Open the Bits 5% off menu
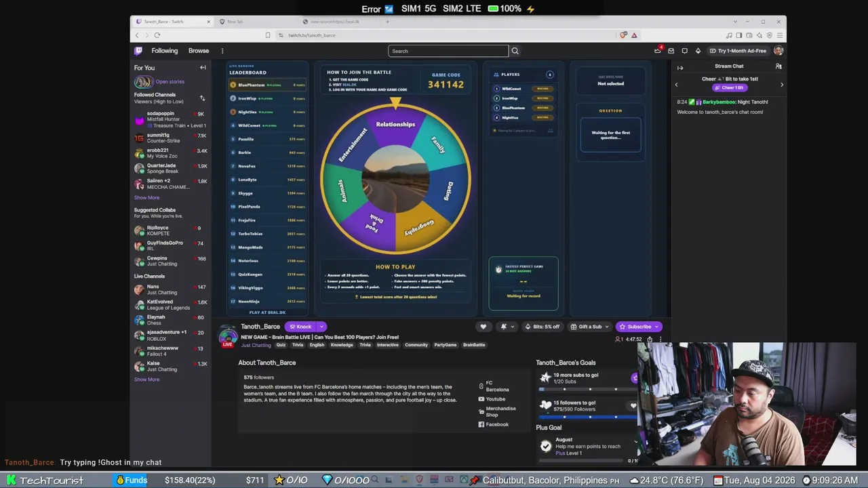Viewport: 868px width, 488px height. click(543, 327)
